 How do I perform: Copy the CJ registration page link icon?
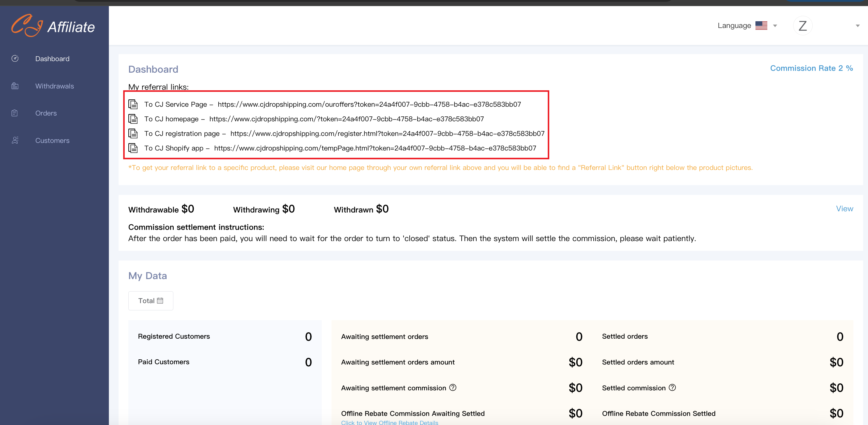tap(133, 134)
